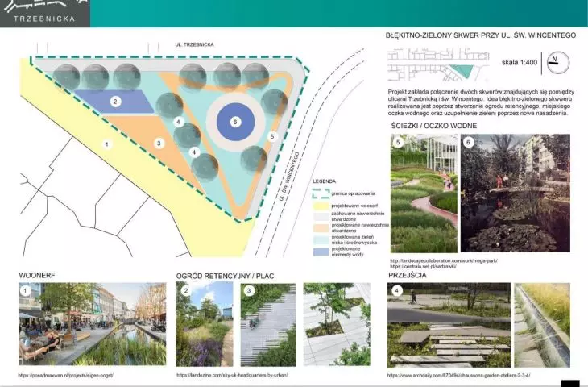Click the blue circular pond on the plan

(235, 122)
